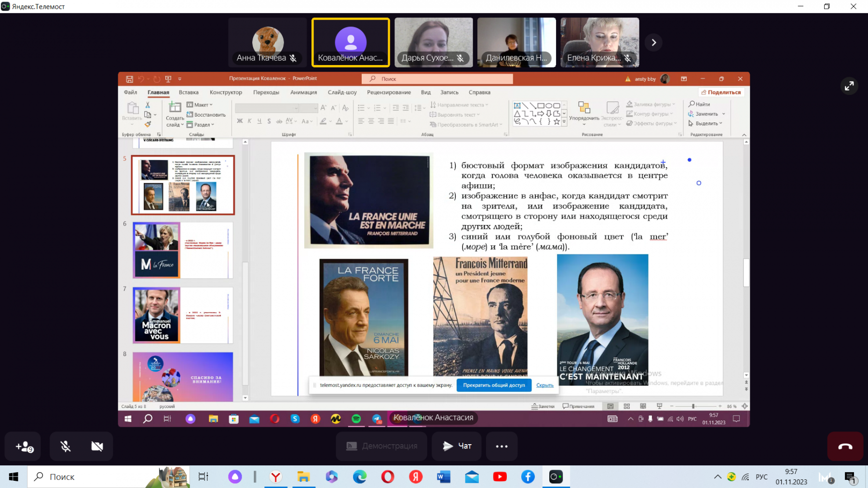Switch to the Анимация tab

[304, 92]
